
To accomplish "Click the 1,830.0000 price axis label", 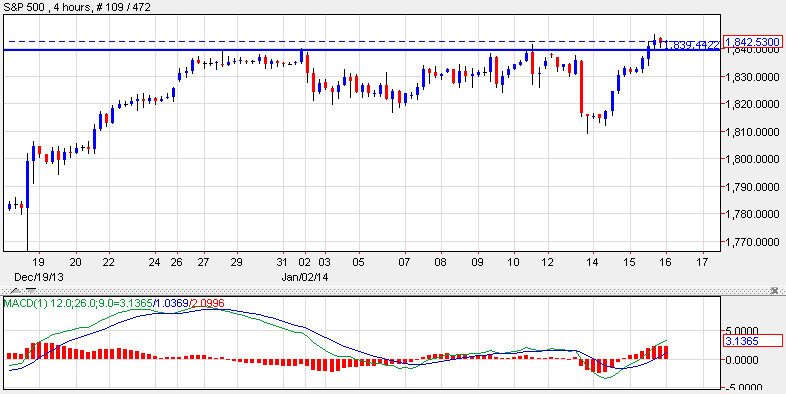I will 753,77.
